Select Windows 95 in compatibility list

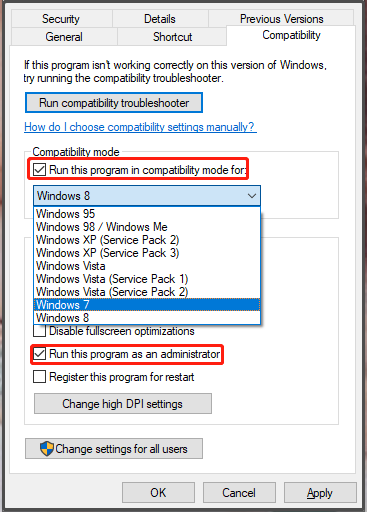tap(147, 214)
